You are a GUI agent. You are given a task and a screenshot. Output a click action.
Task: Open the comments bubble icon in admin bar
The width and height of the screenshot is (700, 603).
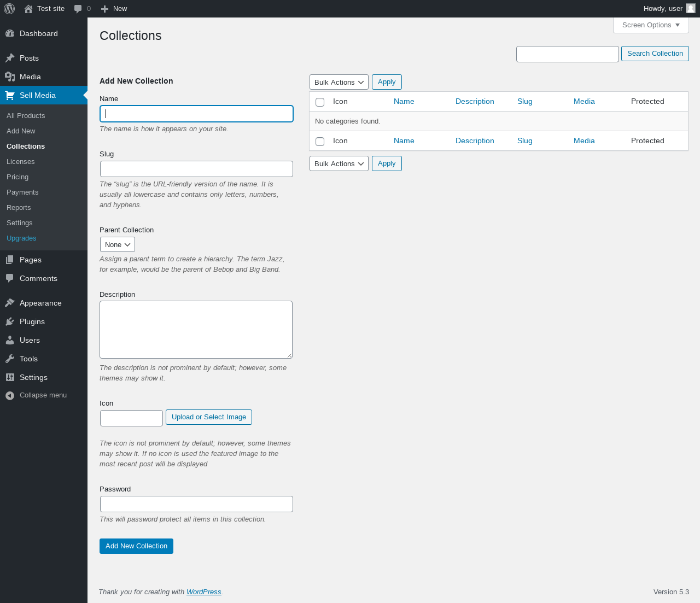tap(78, 9)
